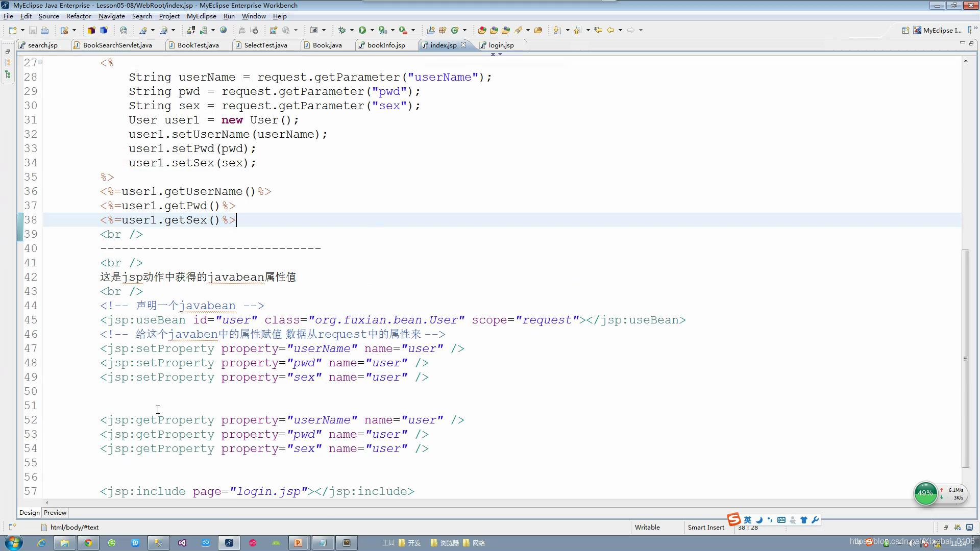Maximize the editor area pane

point(971,43)
